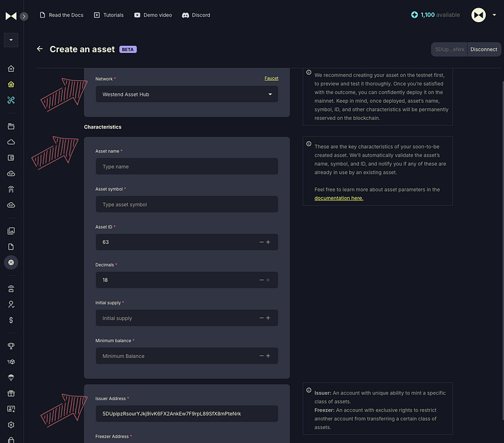Expand the profile avatar dropdown arrow
The height and width of the screenshot is (443, 504).
494,14
